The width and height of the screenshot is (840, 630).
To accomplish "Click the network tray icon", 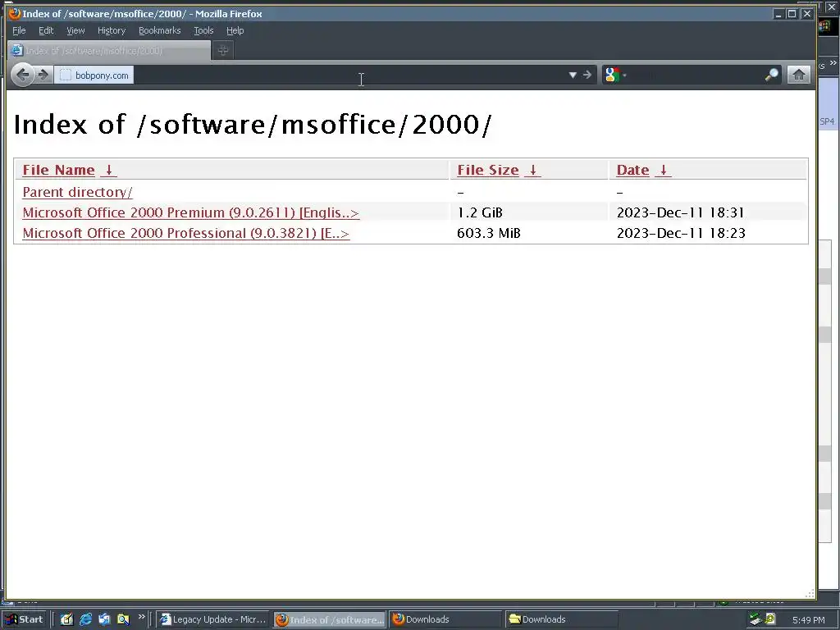I will (x=756, y=619).
